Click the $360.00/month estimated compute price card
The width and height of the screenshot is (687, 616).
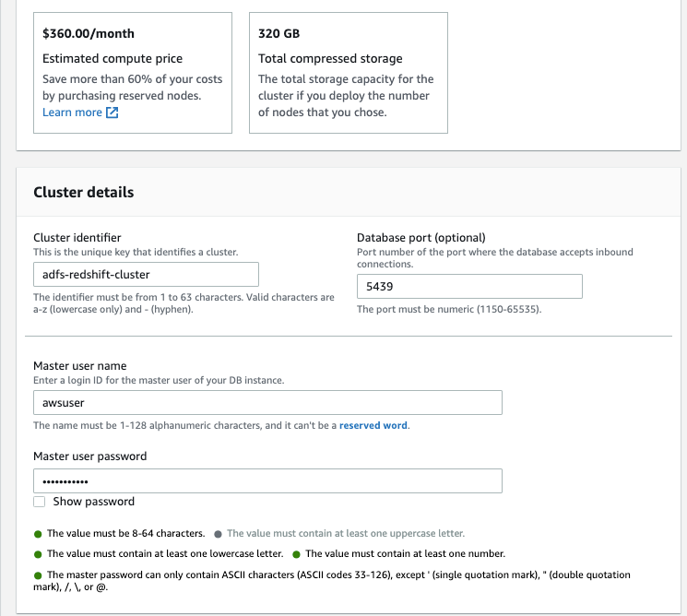click(133, 73)
